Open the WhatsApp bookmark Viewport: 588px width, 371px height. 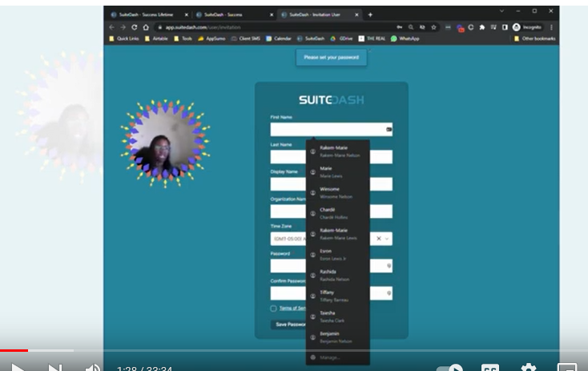pos(405,38)
